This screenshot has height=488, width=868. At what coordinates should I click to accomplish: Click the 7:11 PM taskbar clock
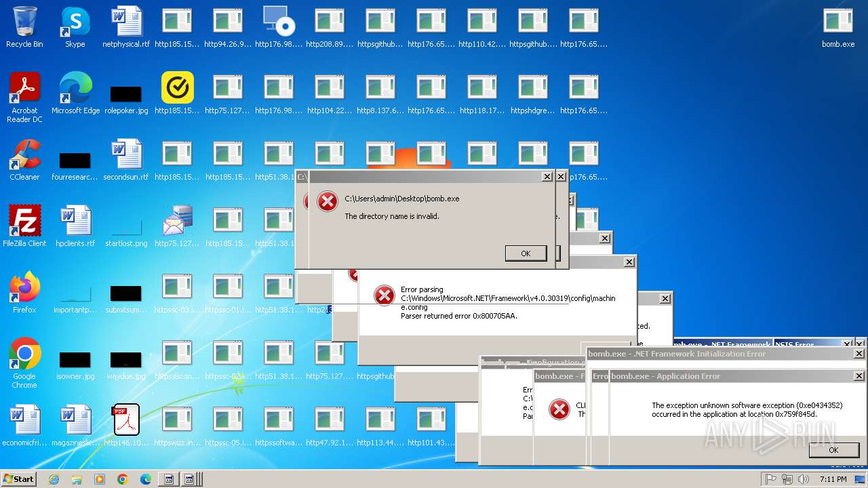(x=833, y=479)
